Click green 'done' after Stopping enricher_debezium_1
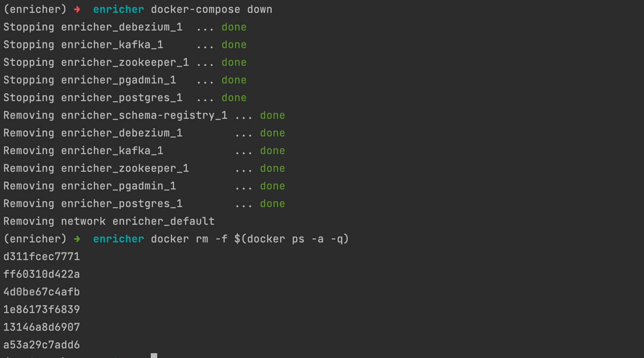The height and width of the screenshot is (358, 644). [234, 27]
